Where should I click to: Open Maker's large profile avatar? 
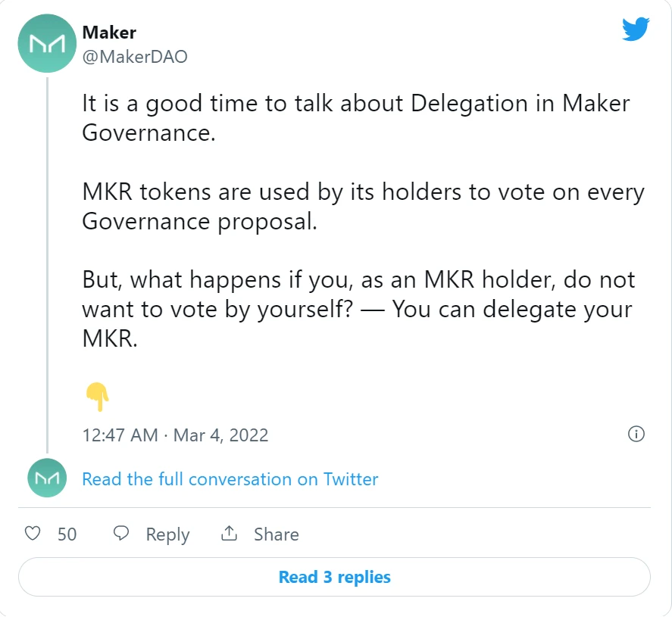tap(47, 43)
